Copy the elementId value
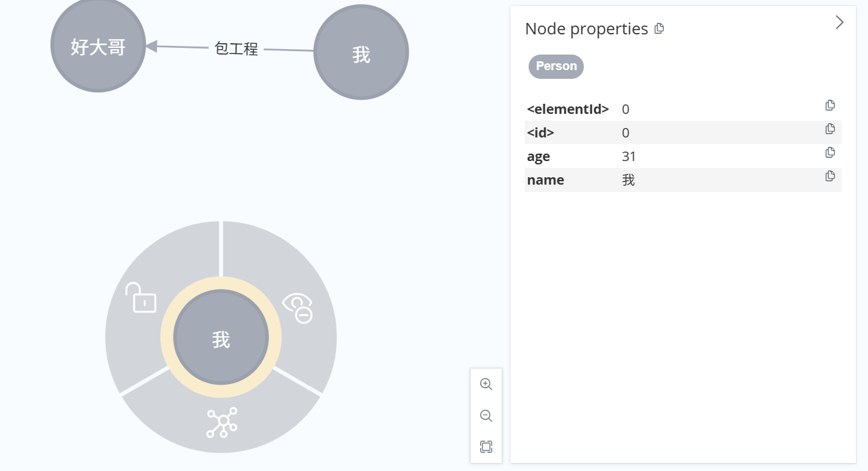 tap(830, 105)
